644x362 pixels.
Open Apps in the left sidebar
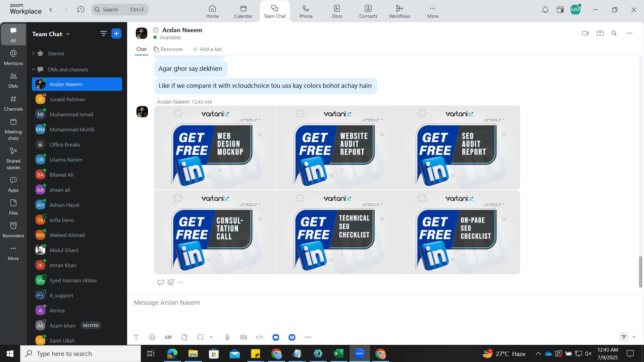click(x=13, y=184)
